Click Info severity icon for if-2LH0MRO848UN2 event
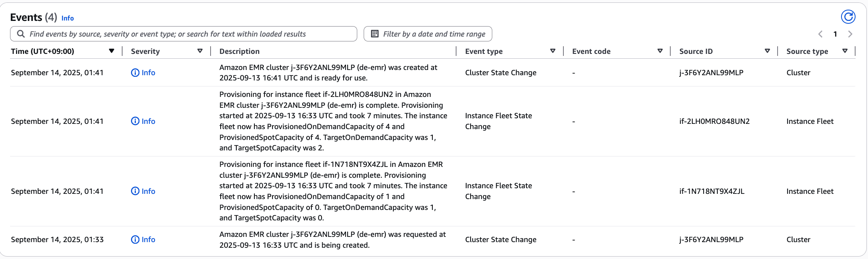 pos(135,121)
